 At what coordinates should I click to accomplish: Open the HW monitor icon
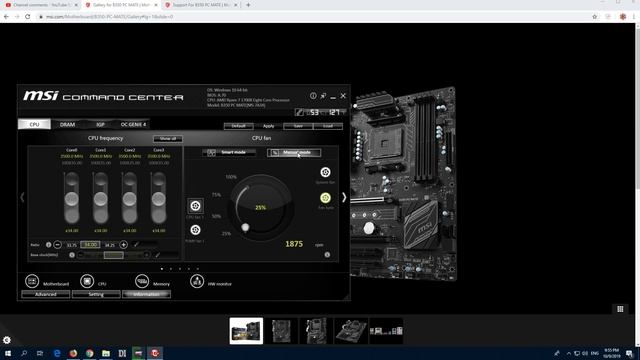pyautogui.click(x=197, y=281)
